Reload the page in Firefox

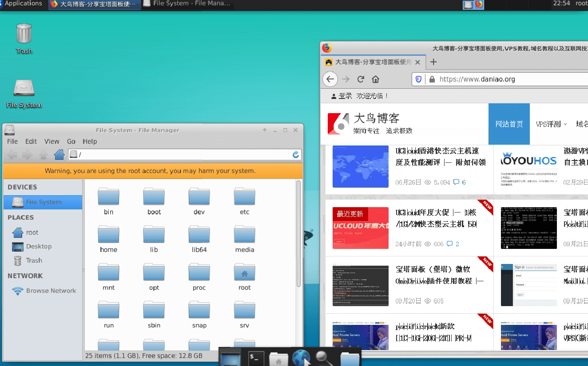coord(361,79)
